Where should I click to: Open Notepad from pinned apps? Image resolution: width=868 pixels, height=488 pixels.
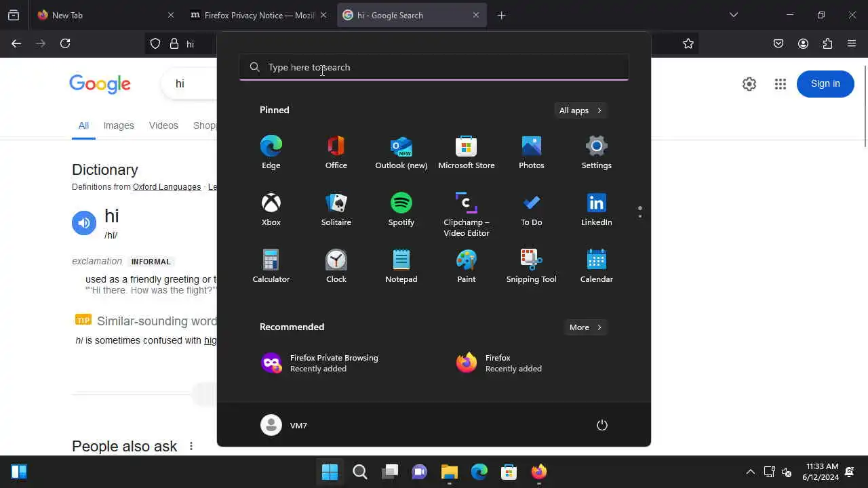(x=401, y=266)
